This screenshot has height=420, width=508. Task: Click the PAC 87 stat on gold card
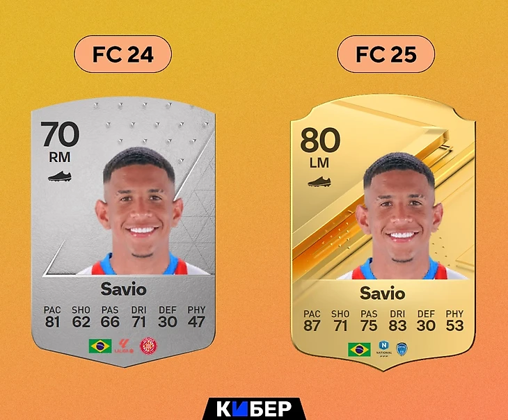tap(312, 321)
